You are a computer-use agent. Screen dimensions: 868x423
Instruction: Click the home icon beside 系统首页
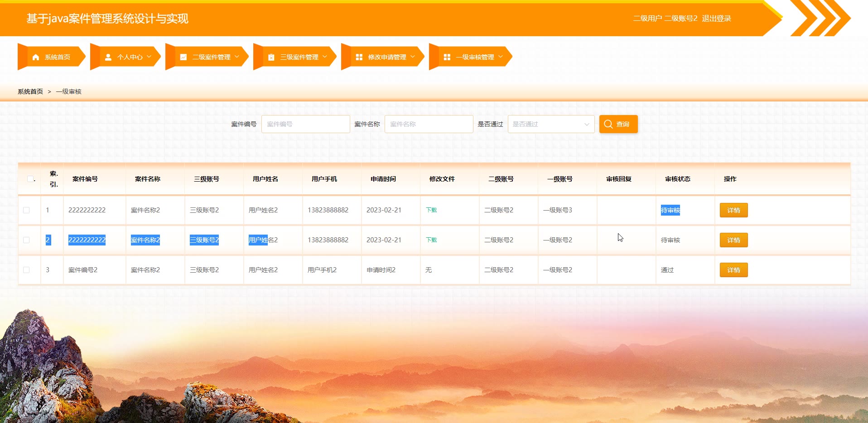pyautogui.click(x=36, y=57)
